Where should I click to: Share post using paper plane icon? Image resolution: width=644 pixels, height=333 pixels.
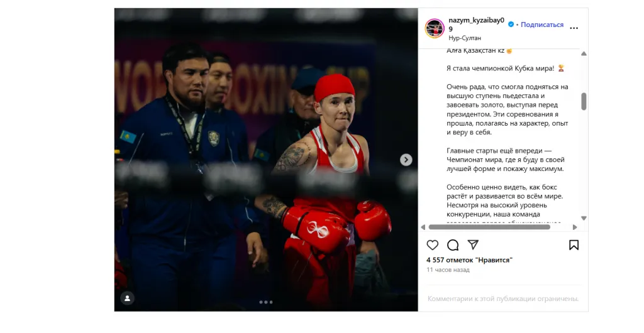[x=473, y=245]
